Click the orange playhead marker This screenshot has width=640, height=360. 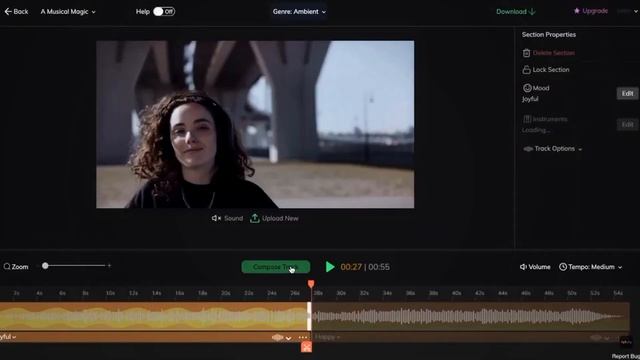(311, 284)
